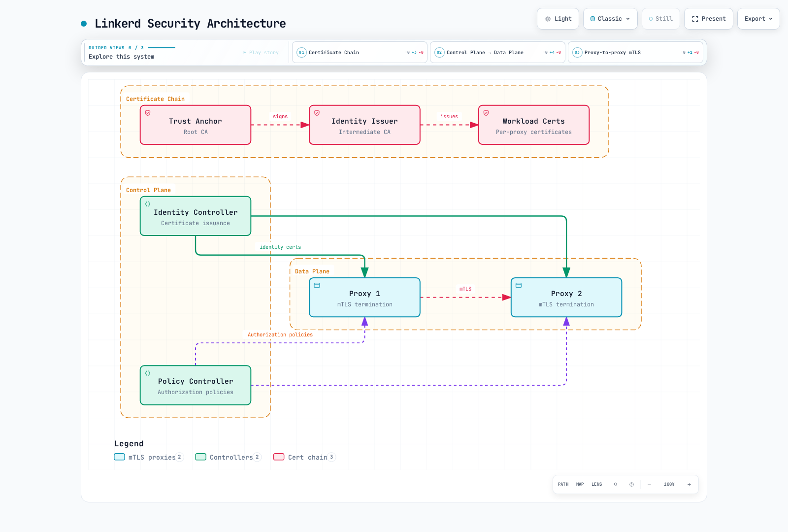The height and width of the screenshot is (532, 788).
Task: Click the 03 step badge for Proxy-to-proxy mTLS
Action: [577, 52]
